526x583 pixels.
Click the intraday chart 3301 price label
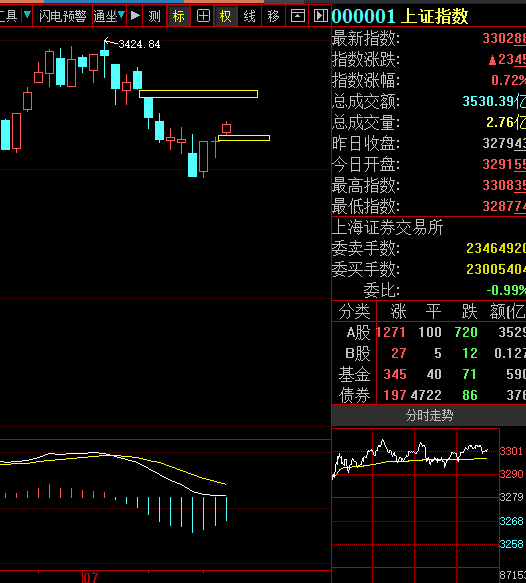(x=512, y=451)
